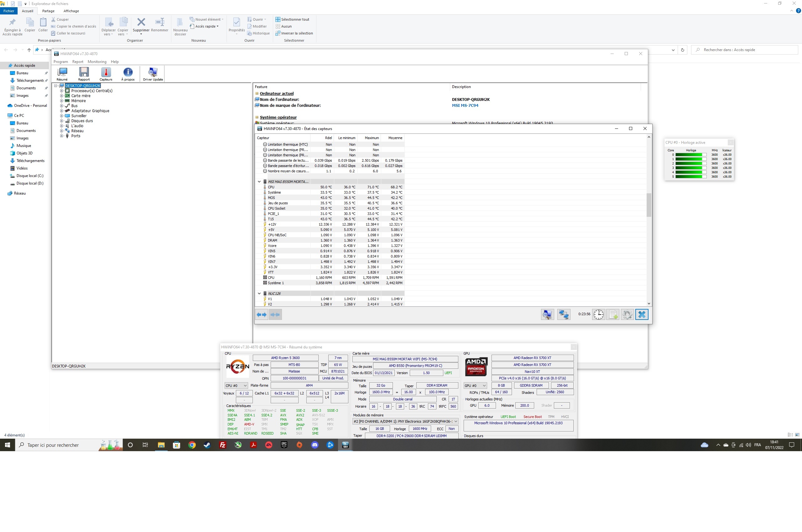This screenshot has width=802, height=532.
Task: Click the sensor list vertical scrollbar thumb
Action: (649, 205)
